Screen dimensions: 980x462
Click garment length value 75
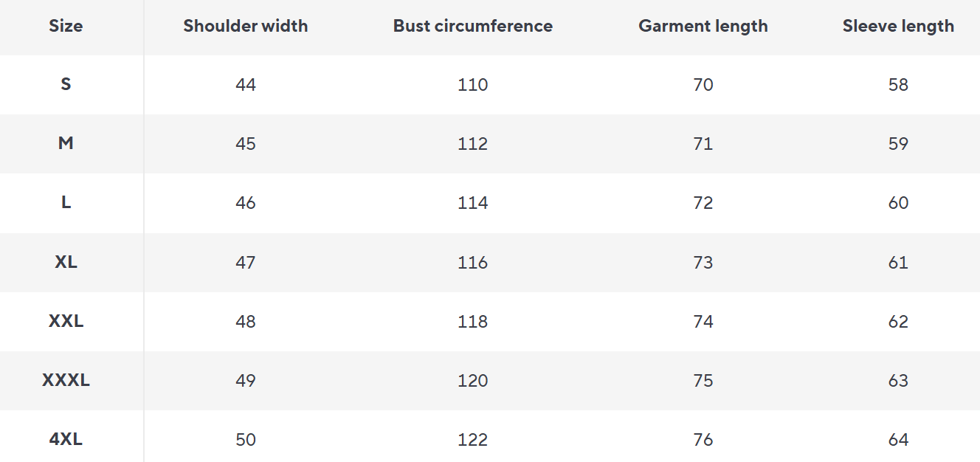(703, 381)
